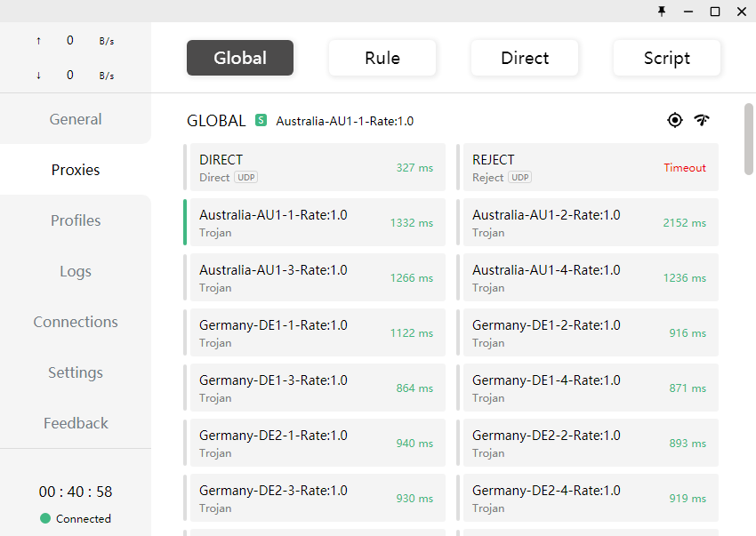Select Australia-AU1-3-Rate:1.0 proxy
756x536 pixels.
(x=318, y=277)
